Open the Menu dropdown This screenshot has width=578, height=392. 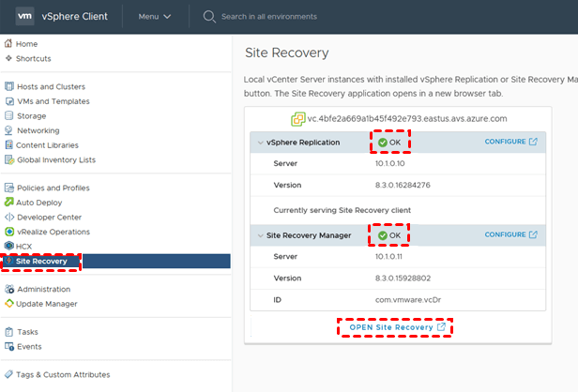(155, 17)
